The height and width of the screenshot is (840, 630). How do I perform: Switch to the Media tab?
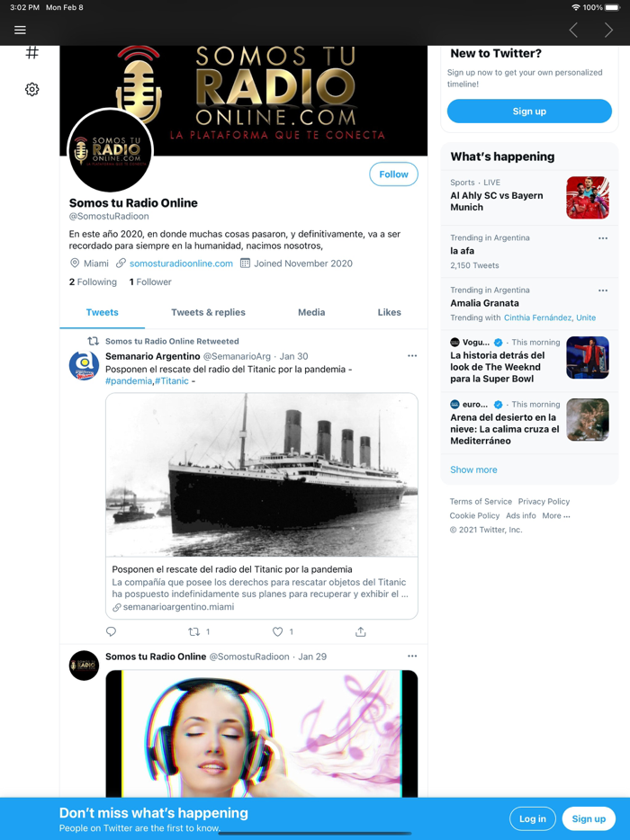pos(311,312)
